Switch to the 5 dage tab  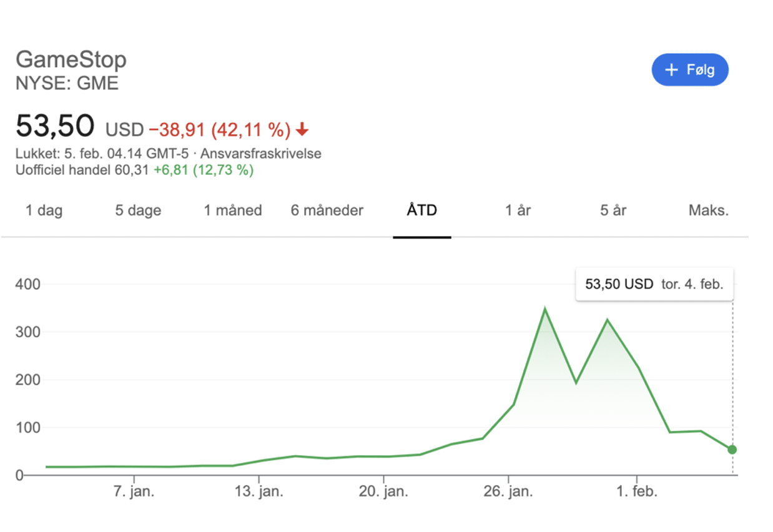click(x=138, y=210)
